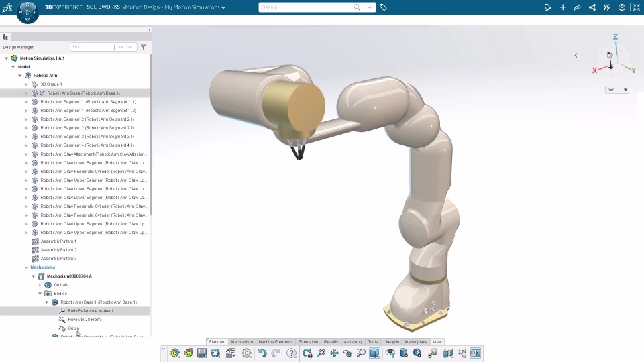Click the XYZ orientation triad
644x362 pixels.
click(614, 55)
